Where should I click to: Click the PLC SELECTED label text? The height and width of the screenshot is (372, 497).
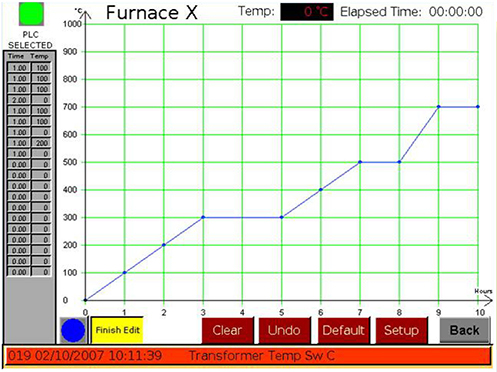pos(30,40)
